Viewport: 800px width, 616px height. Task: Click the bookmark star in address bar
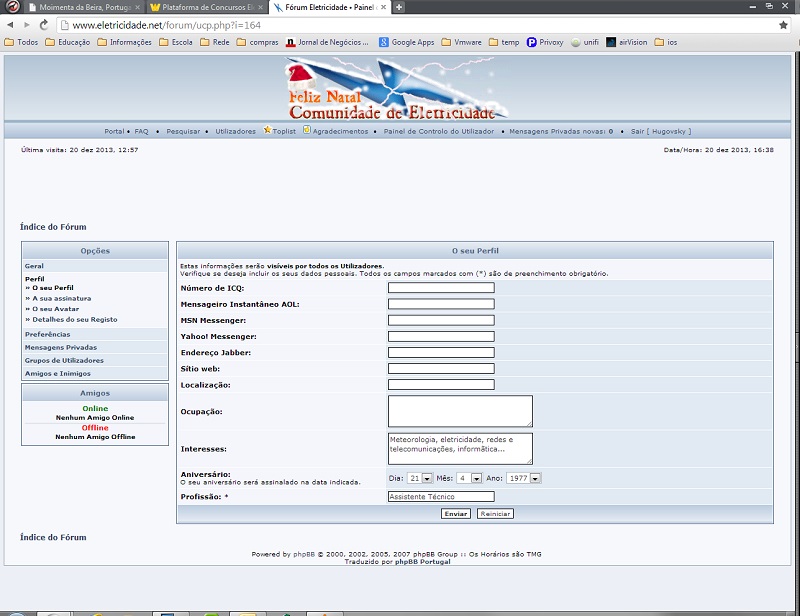click(783, 25)
